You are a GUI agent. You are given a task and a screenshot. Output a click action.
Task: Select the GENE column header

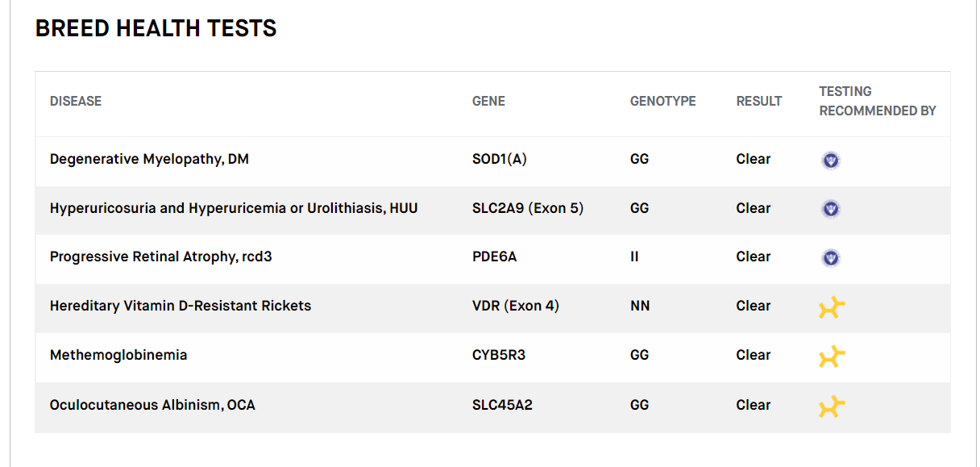(x=488, y=101)
